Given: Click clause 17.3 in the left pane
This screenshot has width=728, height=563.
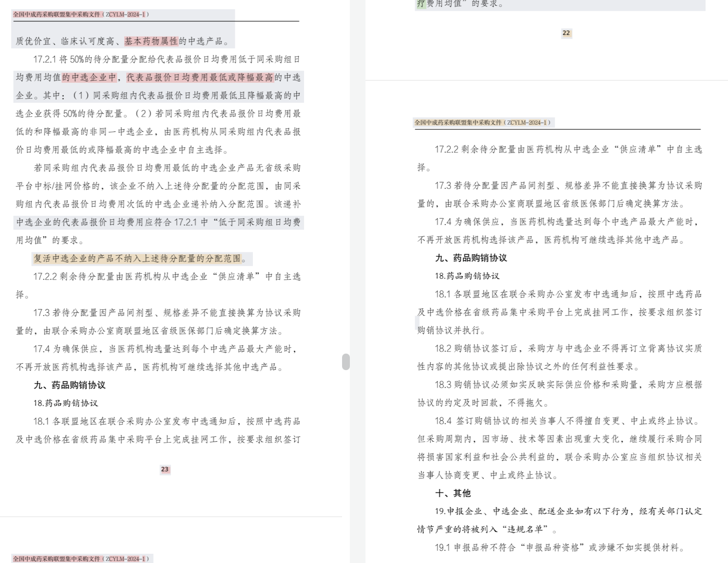Looking at the screenshot, I should click(x=167, y=313).
